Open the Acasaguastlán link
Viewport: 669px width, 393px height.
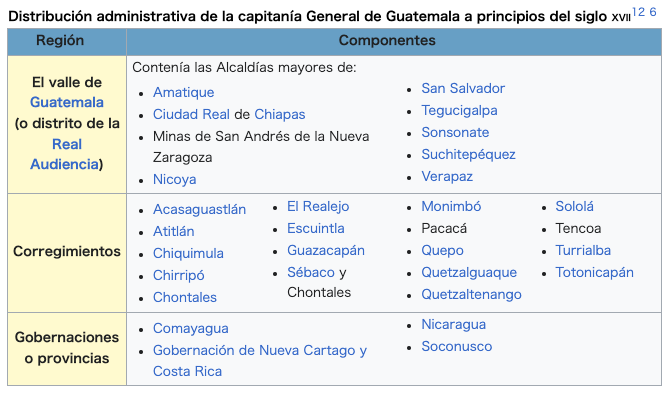point(199,210)
